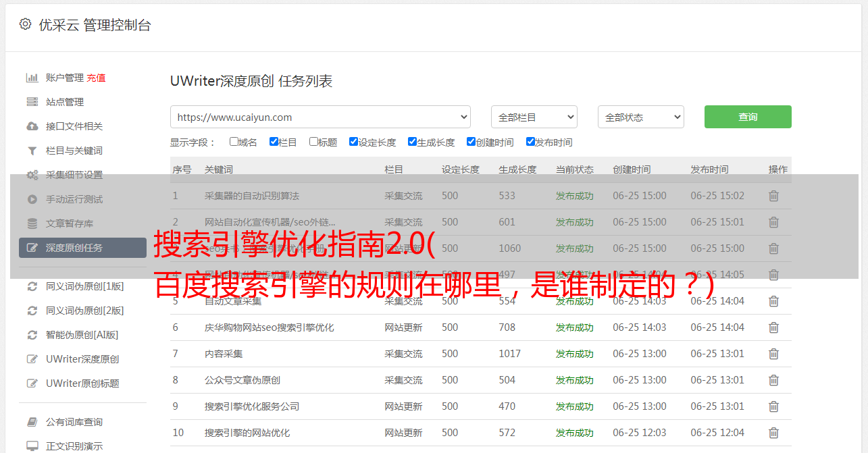Open the 全部状态 status dropdown
Viewport: 868px width, 453px height.
pyautogui.click(x=640, y=117)
